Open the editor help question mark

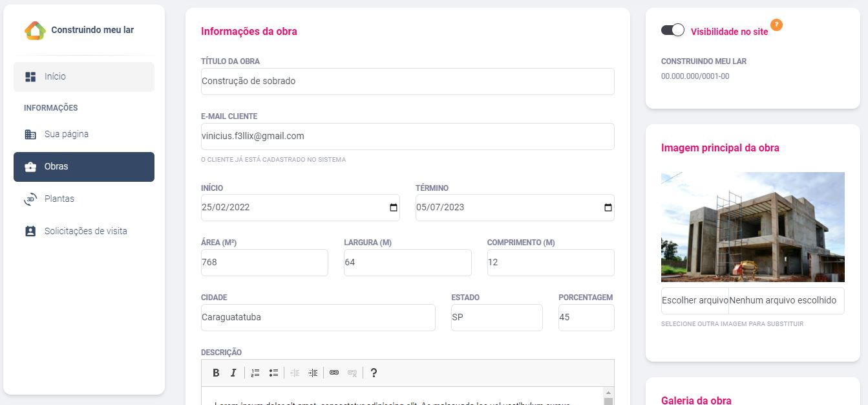tap(374, 373)
